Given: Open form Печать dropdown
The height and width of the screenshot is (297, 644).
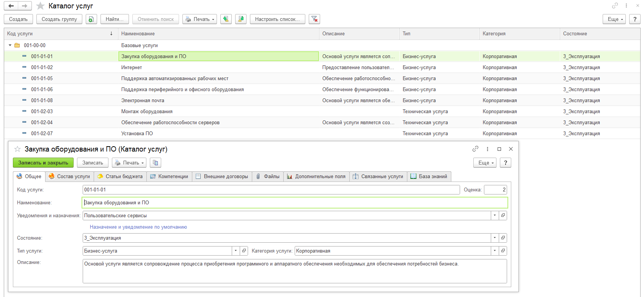Looking at the screenshot, I should click(x=129, y=163).
